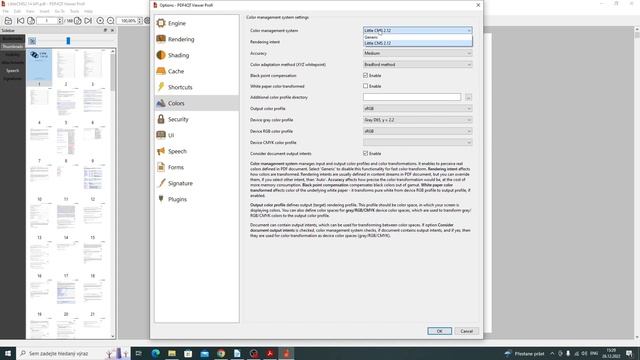Open View menu in main window
The image size is (640, 360).
(30, 11)
